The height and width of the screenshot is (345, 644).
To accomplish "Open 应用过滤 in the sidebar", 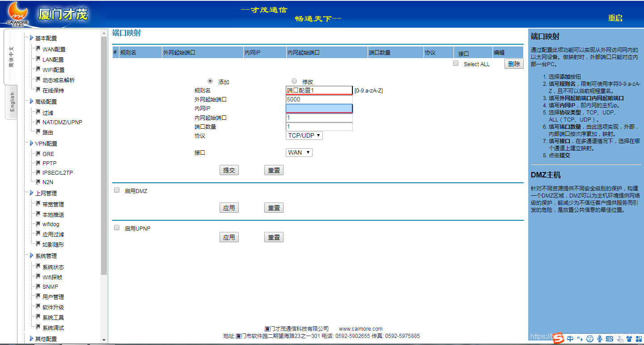I will 53,234.
